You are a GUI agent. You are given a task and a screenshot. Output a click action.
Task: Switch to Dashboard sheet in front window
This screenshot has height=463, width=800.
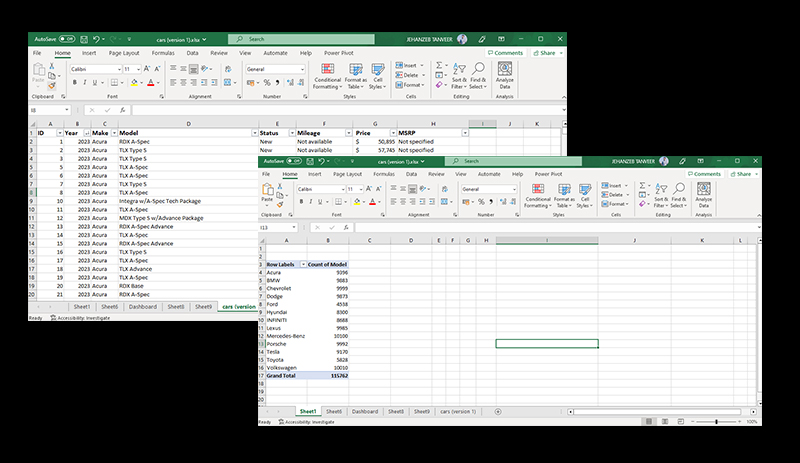(x=365, y=411)
